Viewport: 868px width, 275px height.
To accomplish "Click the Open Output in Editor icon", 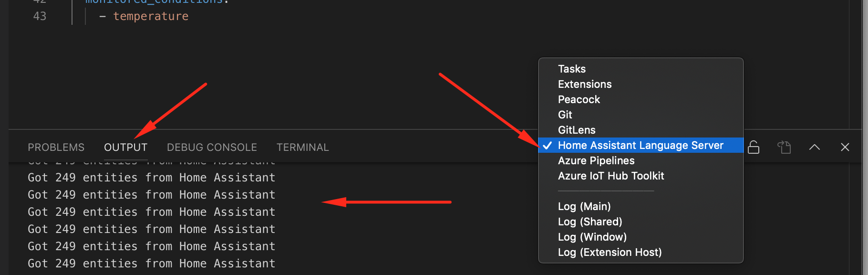I will [x=785, y=147].
